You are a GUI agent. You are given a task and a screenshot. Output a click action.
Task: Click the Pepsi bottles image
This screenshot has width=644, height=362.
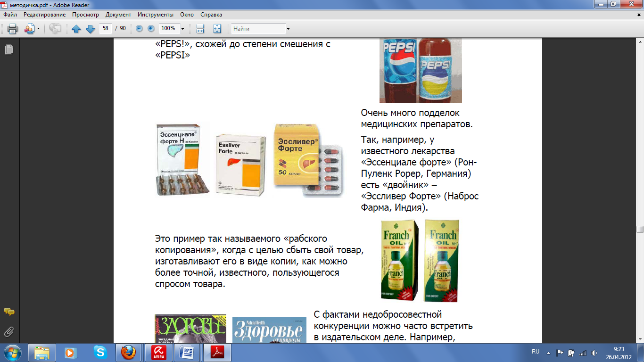pos(421,71)
